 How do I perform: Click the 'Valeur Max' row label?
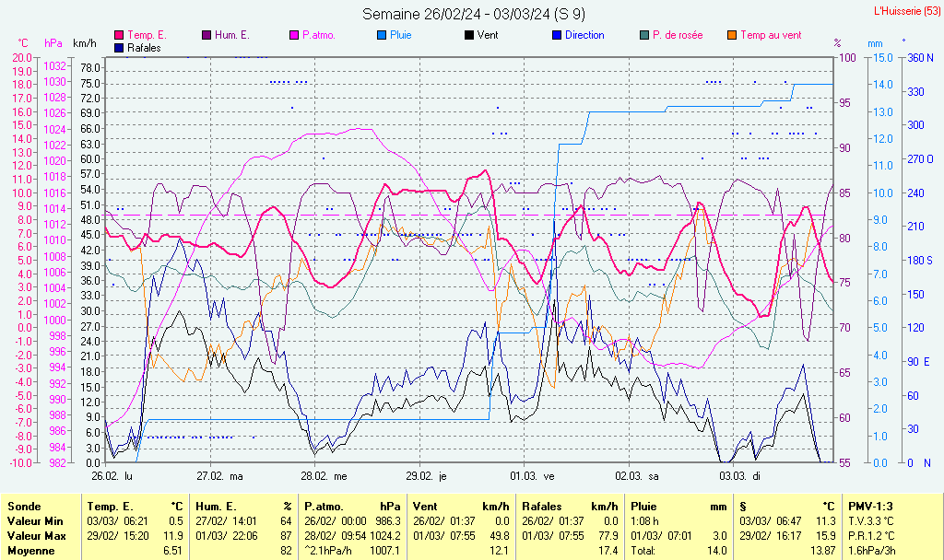coord(36,535)
